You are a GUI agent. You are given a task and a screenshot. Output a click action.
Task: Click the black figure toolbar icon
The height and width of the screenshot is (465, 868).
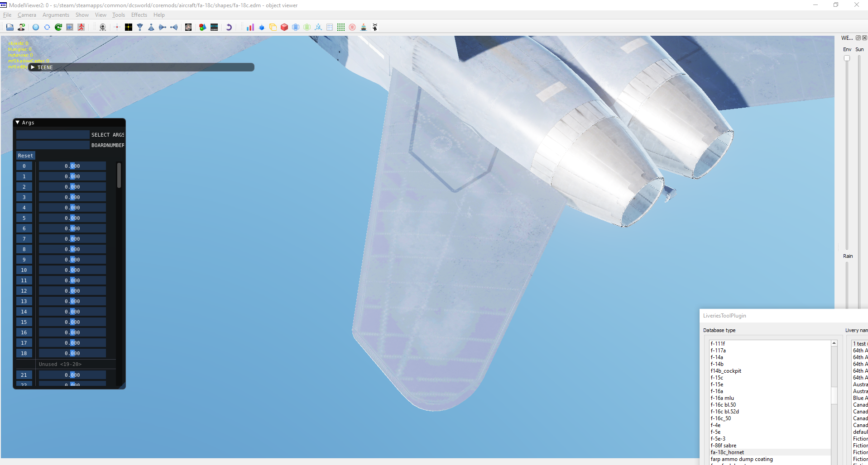coord(375,27)
